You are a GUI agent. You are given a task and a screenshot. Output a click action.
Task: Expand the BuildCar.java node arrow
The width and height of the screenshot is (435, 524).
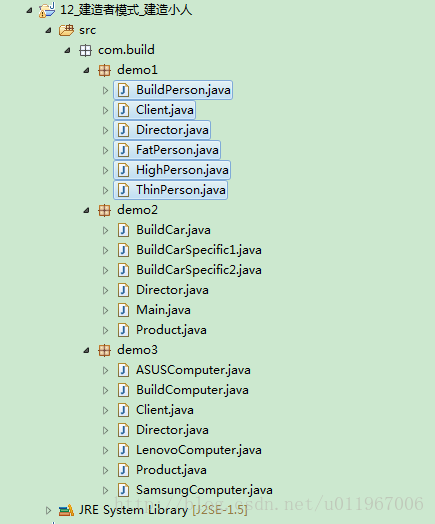(x=106, y=231)
